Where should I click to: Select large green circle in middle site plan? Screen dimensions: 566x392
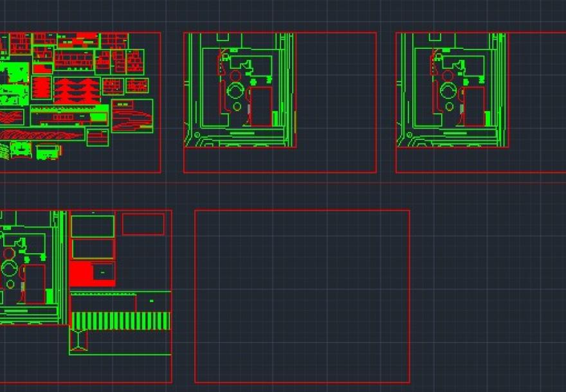tap(235, 91)
